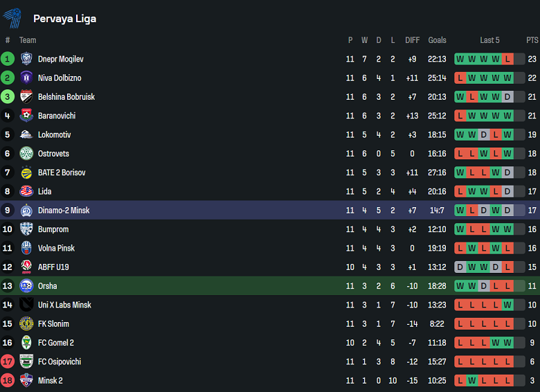
Task: Open the Dinamo-2 Minsk team page
Action: point(64,211)
